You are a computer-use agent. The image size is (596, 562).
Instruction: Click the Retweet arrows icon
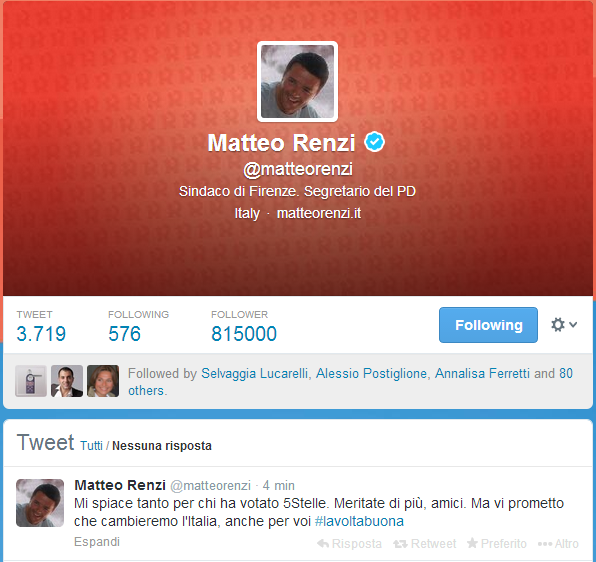[400, 544]
